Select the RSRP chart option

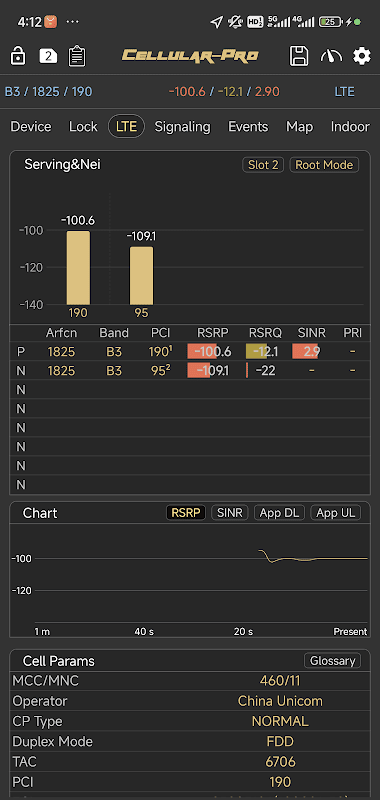186,513
